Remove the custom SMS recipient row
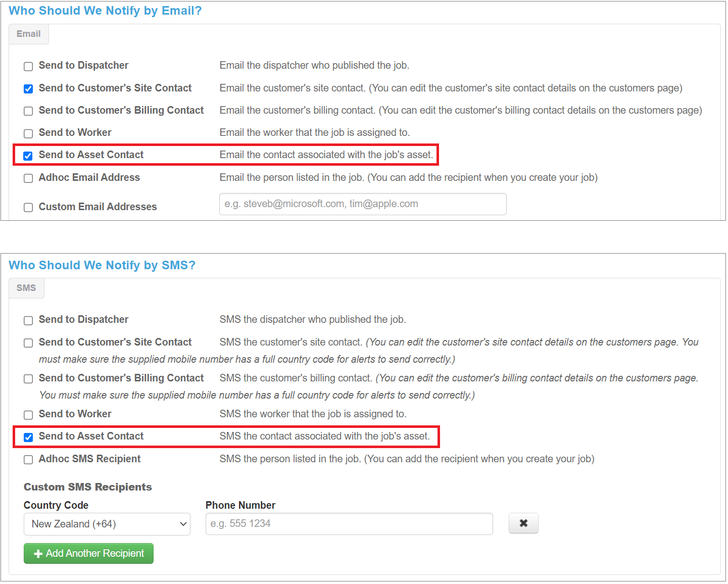This screenshot has height=584, width=728. tap(523, 523)
